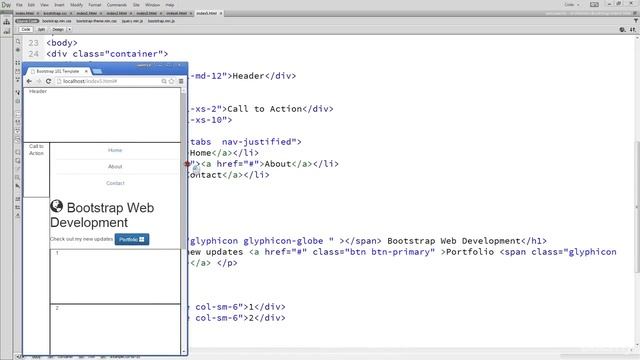This screenshot has height=360, width=640.
Task: Open related file bootstrap.min.js
Action: [x=161, y=21]
